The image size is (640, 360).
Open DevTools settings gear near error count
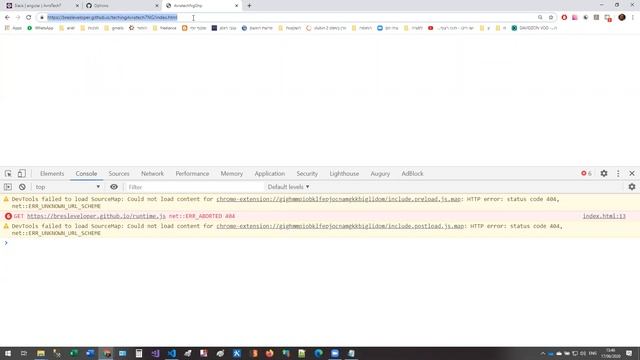604,173
